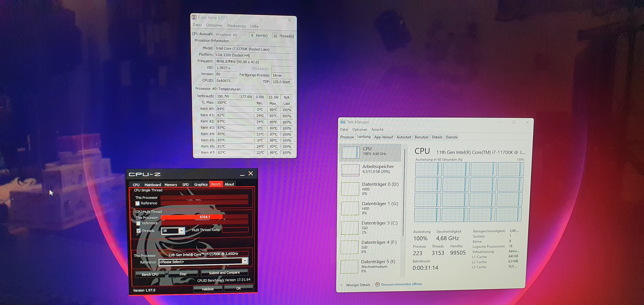
Task: Click the Multi Thread Ratio field
Action: pos(235,229)
